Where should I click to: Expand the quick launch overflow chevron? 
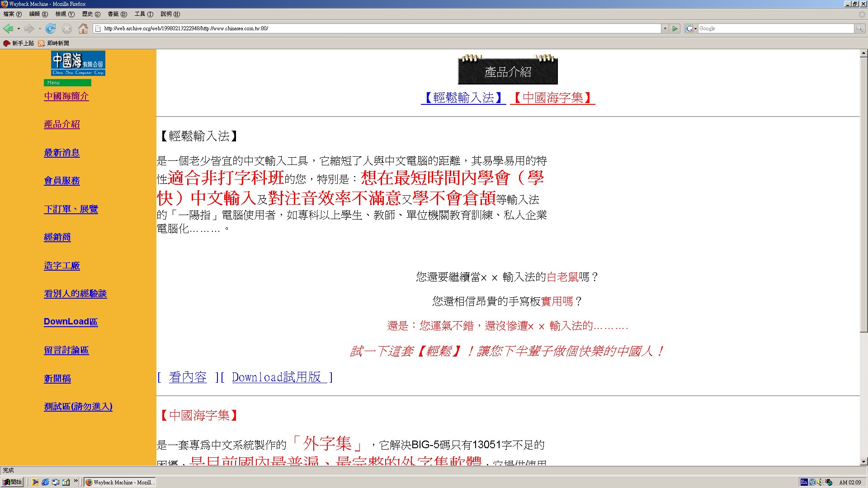(x=75, y=481)
